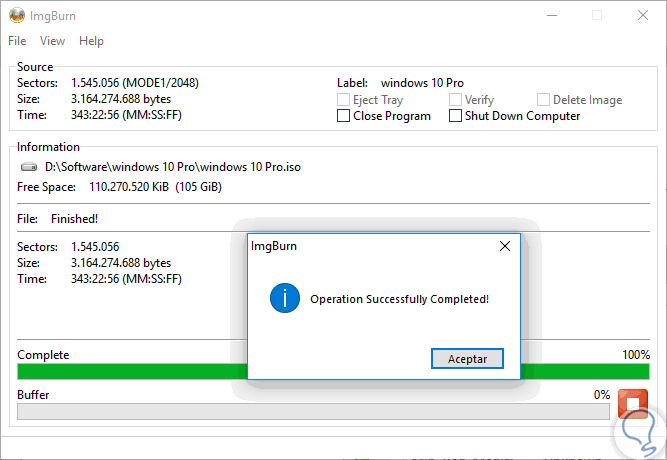
Task: Toggle the Shut Down Computer checkbox
Action: coord(455,116)
